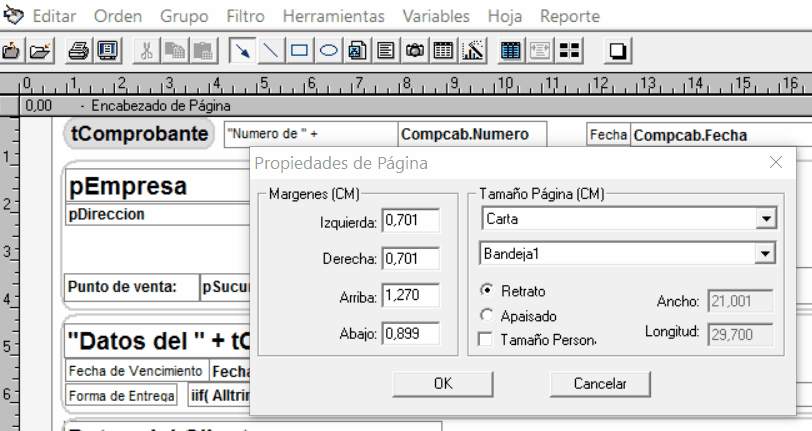Select the Fecha label beside Compcab.Fecha

608,135
